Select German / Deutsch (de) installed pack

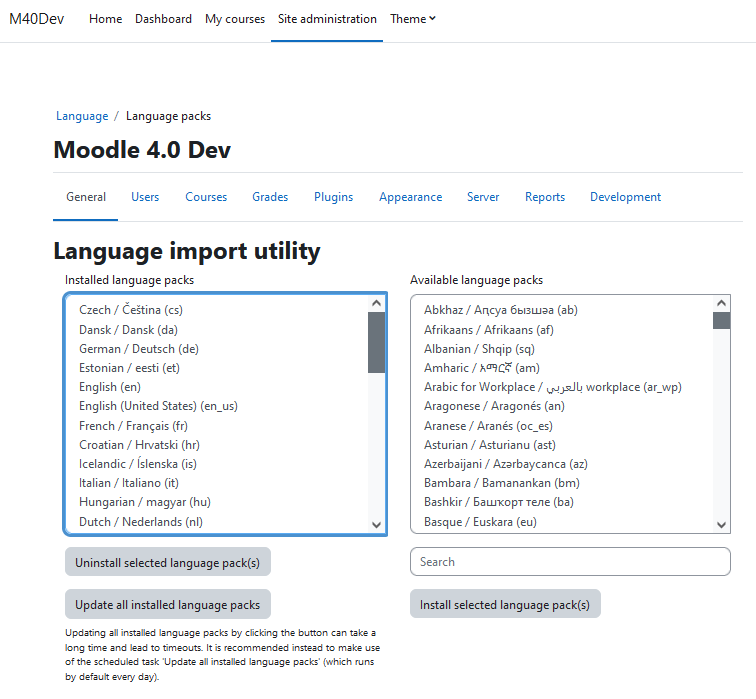(x=217, y=349)
